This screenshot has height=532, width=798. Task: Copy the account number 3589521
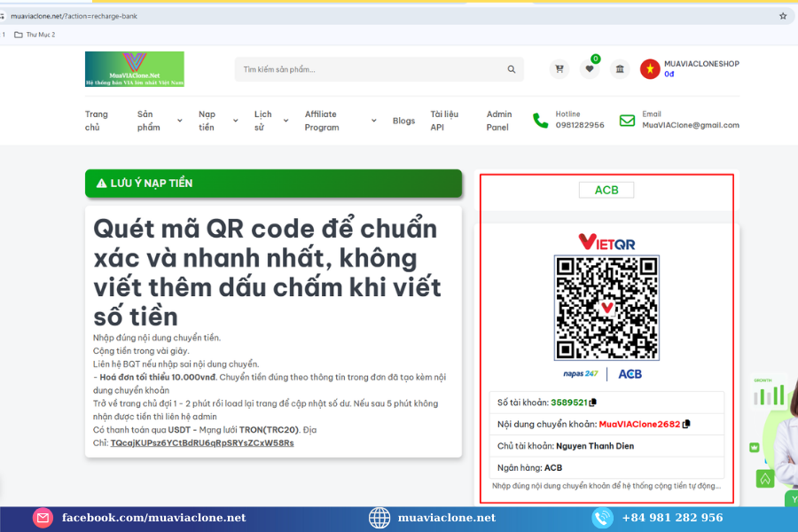click(x=593, y=403)
